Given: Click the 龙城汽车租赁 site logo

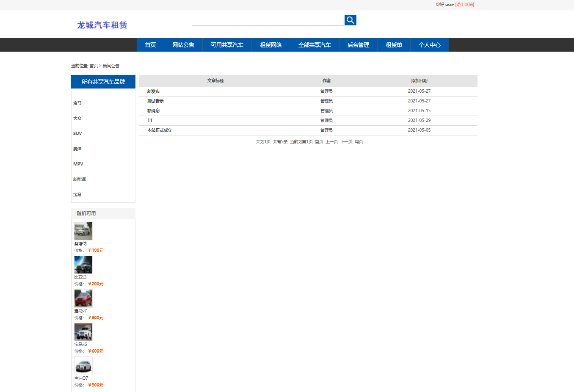Looking at the screenshot, I should (x=102, y=25).
